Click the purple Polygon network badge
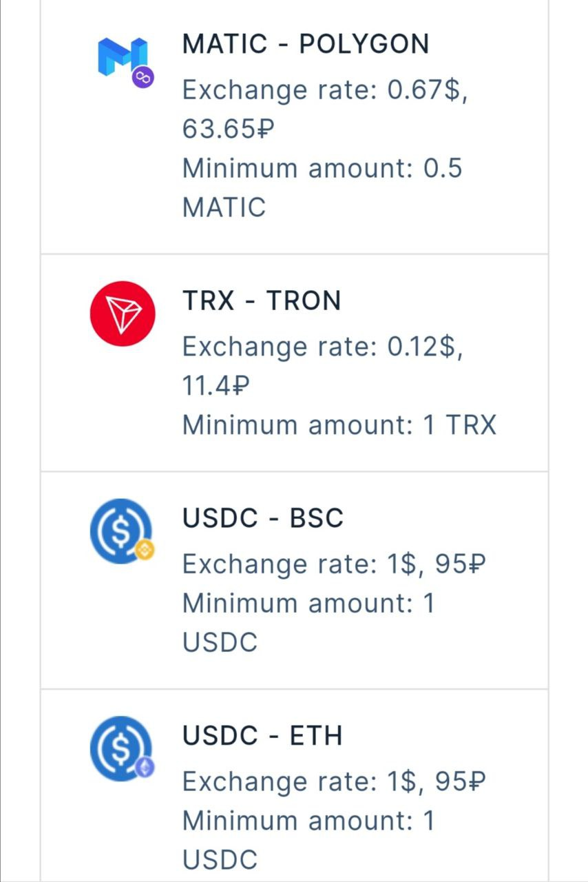The height and width of the screenshot is (882, 588). point(143,79)
